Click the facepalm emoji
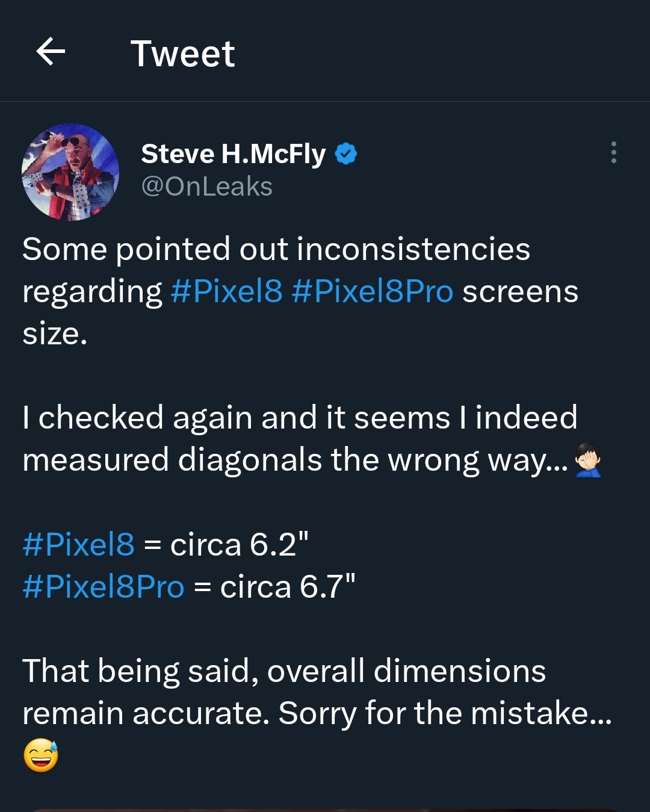Viewport: 650px width, 812px height. 588,460
